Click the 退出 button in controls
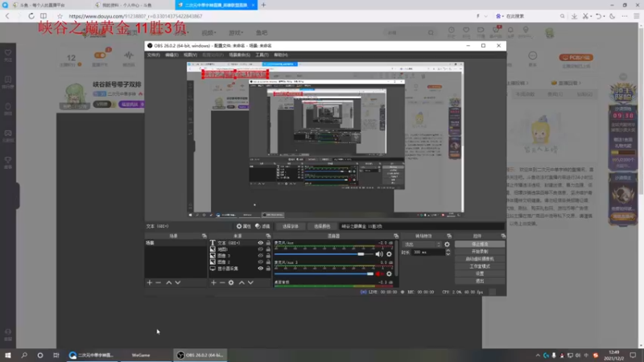Screen dimensions: 644x362 click(480, 281)
